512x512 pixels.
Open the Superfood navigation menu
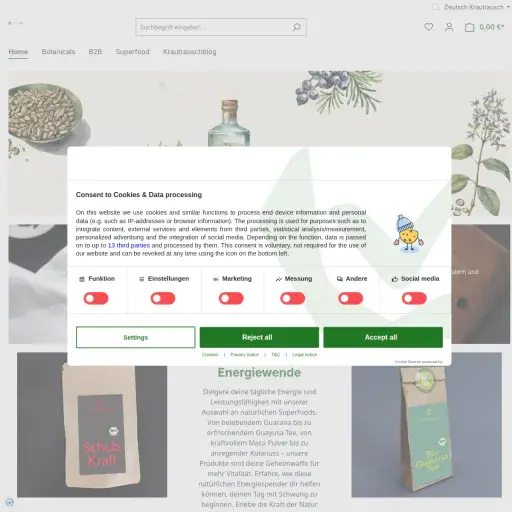(x=132, y=52)
